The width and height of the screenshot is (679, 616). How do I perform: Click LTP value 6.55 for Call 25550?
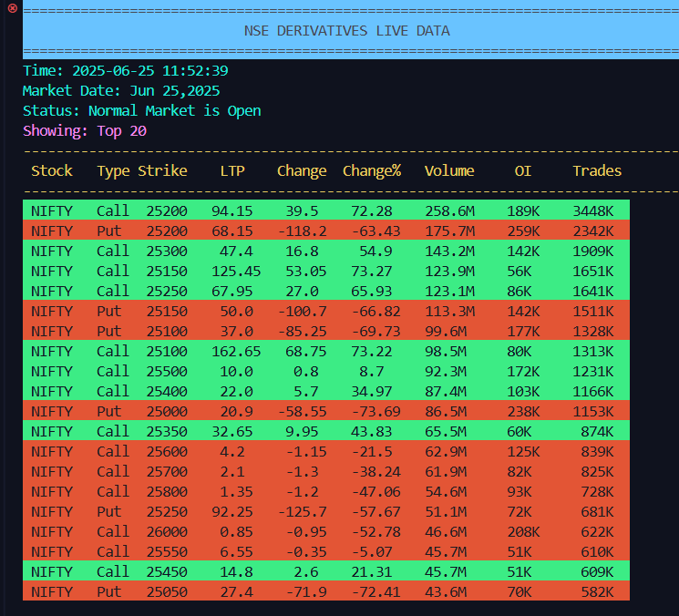[236, 552]
